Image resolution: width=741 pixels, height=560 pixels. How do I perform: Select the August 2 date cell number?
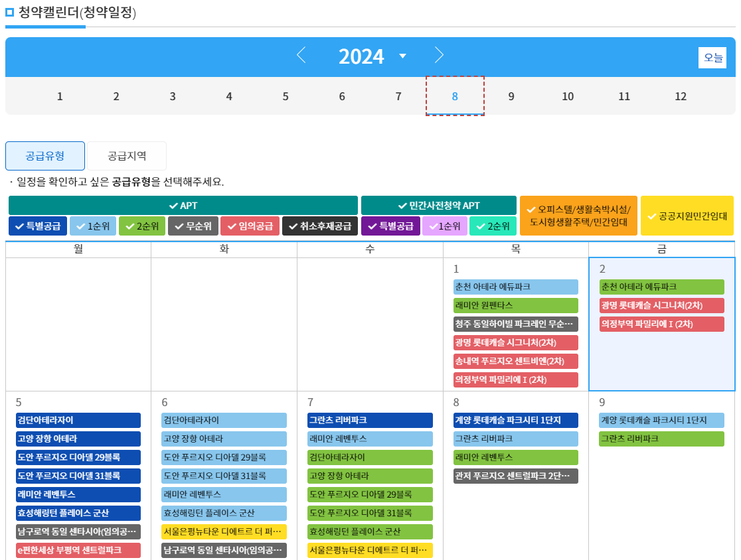[x=602, y=269]
